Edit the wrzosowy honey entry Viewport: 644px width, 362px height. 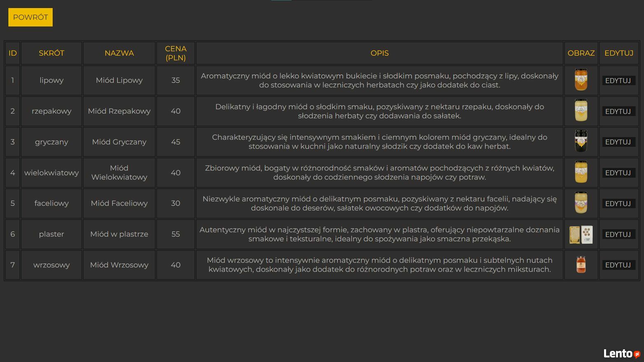click(x=618, y=265)
